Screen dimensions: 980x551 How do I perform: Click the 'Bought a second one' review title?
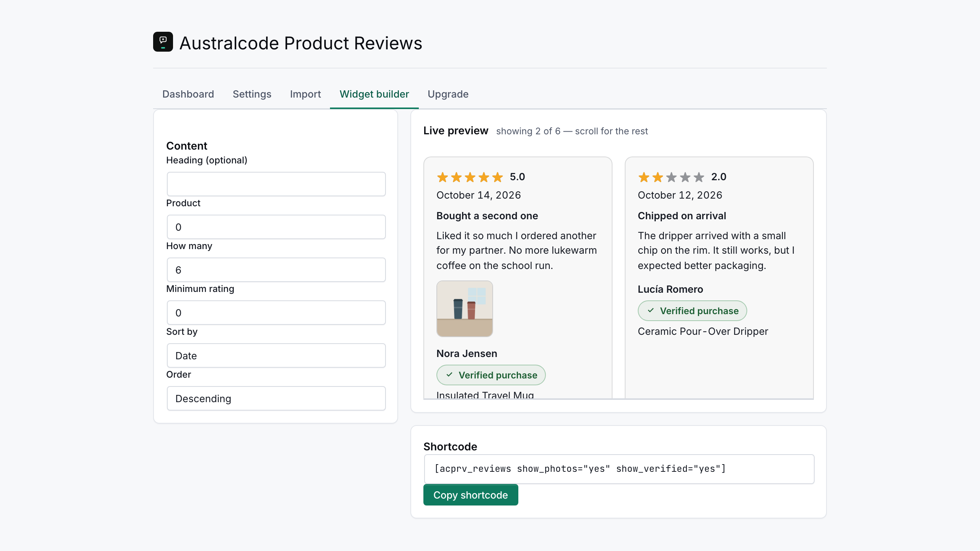point(487,216)
